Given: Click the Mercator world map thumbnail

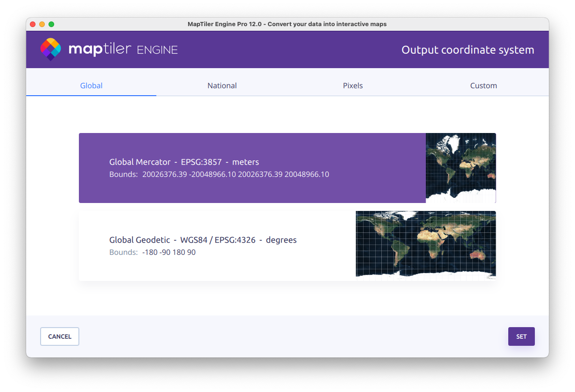Looking at the screenshot, I should click(461, 168).
